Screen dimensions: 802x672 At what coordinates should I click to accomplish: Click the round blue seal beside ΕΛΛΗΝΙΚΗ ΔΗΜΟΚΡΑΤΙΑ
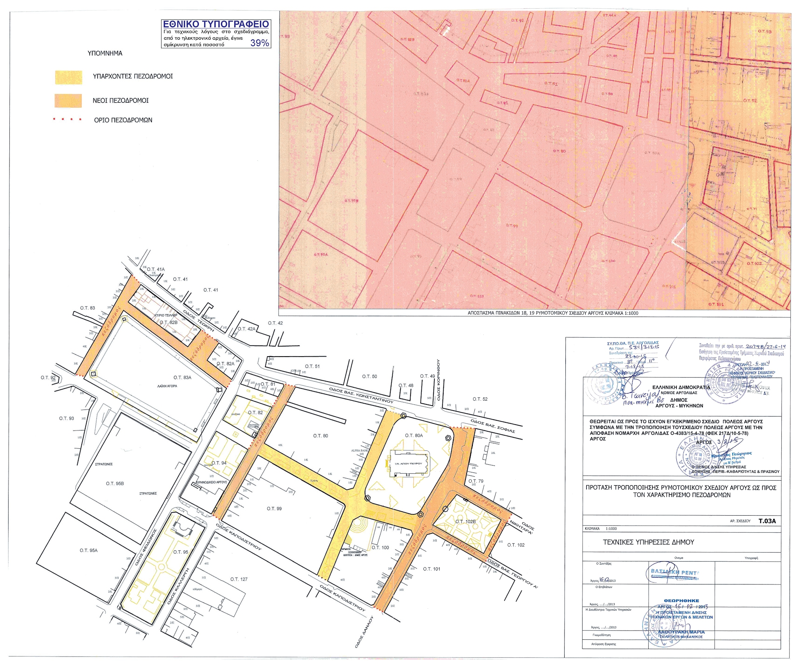[x=604, y=385]
